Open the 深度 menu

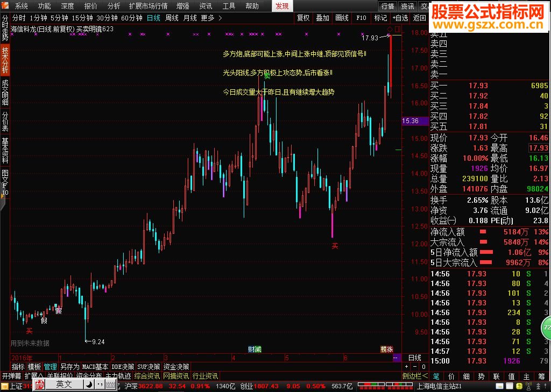click(x=67, y=6)
